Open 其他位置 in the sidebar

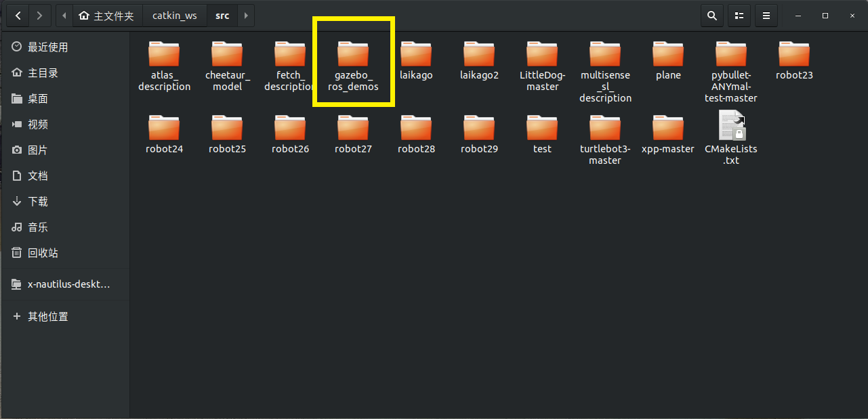click(65, 316)
